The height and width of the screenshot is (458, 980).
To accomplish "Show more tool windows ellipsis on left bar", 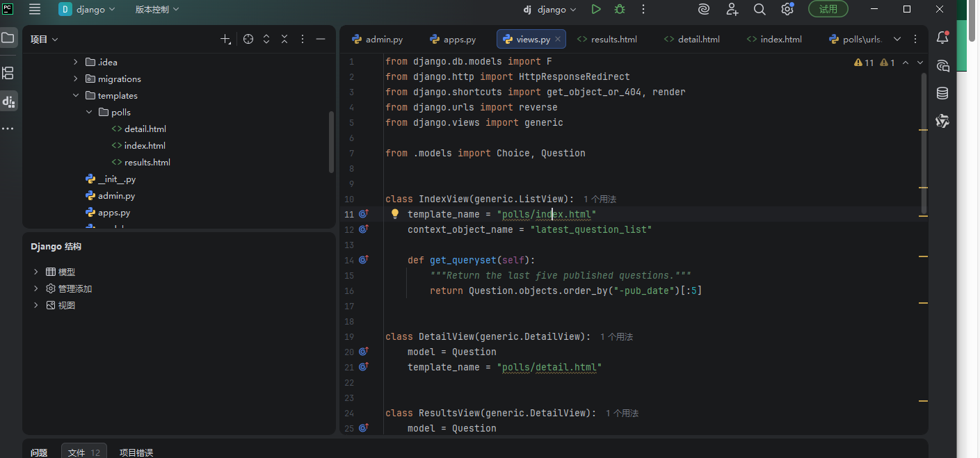I will [8, 129].
